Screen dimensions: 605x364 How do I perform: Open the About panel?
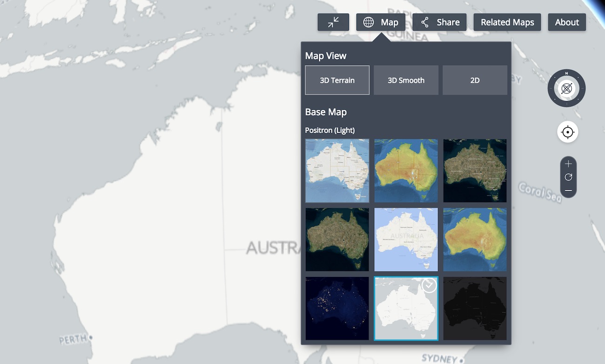pyautogui.click(x=567, y=22)
